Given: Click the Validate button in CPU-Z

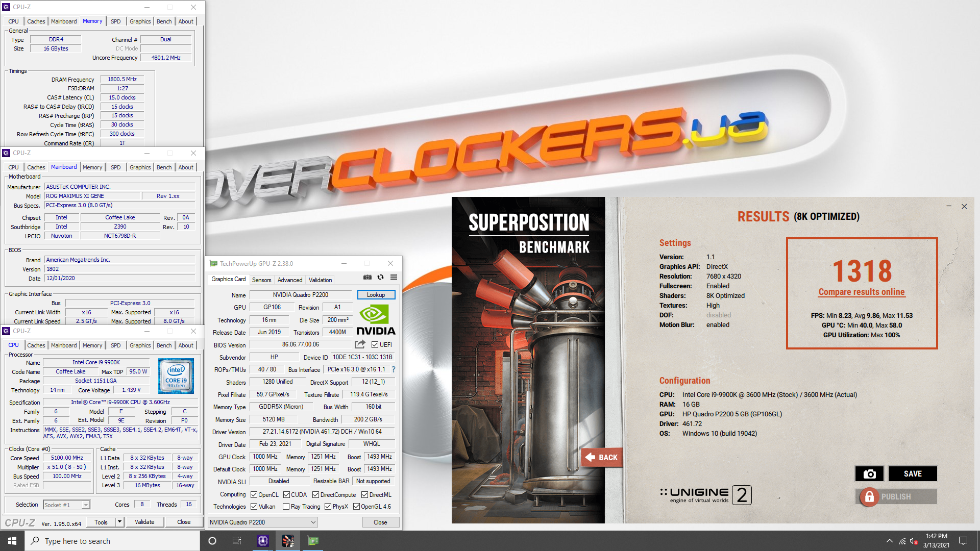Looking at the screenshot, I should pyautogui.click(x=144, y=521).
